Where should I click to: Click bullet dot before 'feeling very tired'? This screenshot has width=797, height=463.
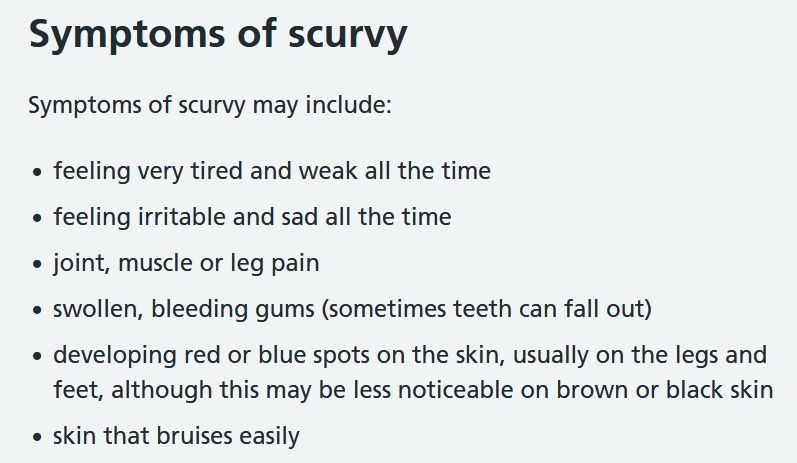tap(37, 172)
